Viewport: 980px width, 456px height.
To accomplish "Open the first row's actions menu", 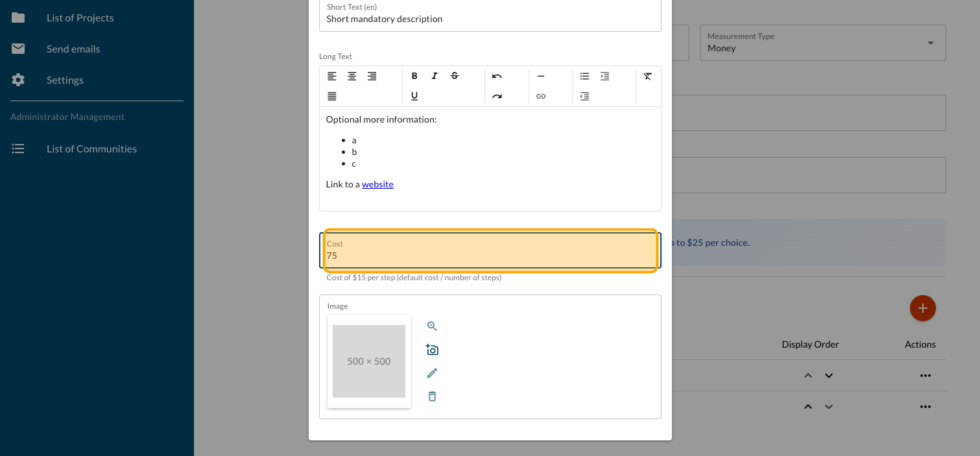I will pos(925,376).
